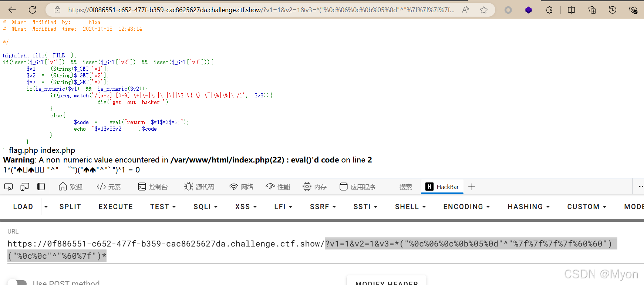Open the Collections icon in the toolbar
Viewport: 644px width, 285px height.
coord(592,10)
